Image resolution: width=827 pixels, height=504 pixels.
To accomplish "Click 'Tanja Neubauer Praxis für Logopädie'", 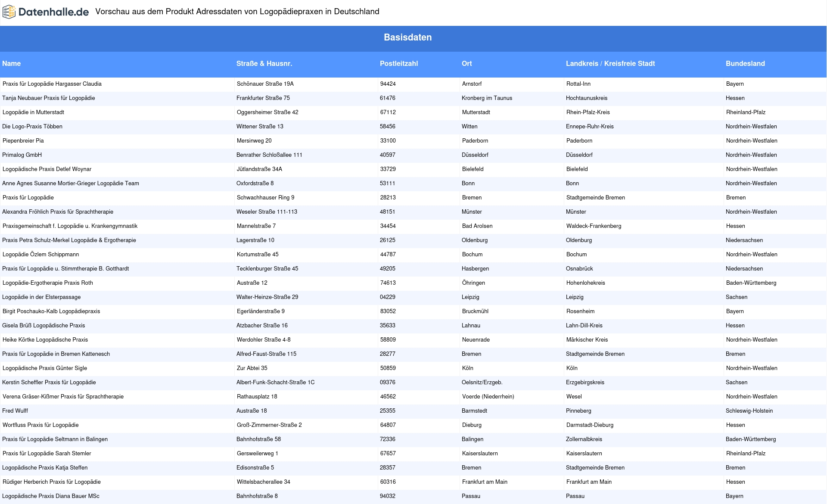I will 49,98.
